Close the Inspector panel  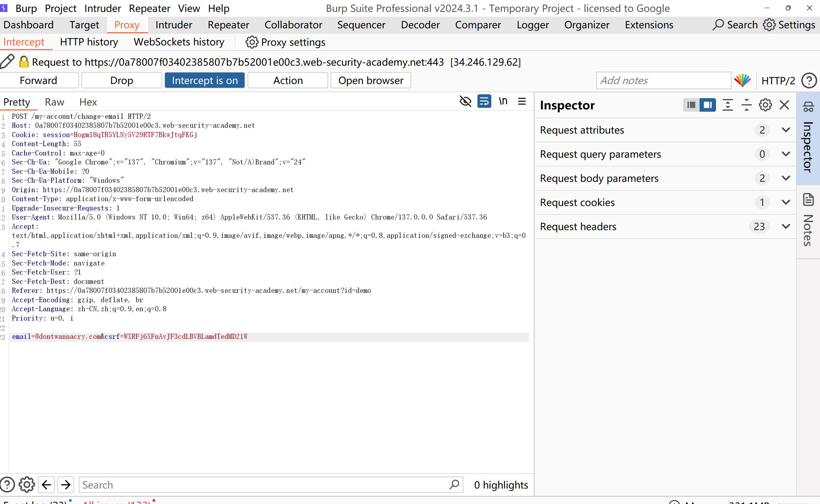click(x=784, y=105)
